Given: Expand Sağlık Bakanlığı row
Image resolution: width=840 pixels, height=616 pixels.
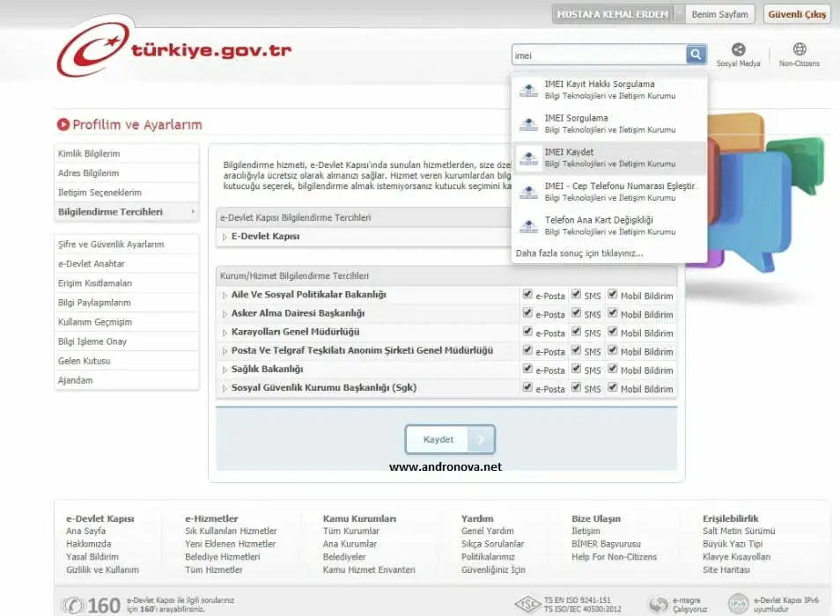Looking at the screenshot, I should tap(225, 370).
